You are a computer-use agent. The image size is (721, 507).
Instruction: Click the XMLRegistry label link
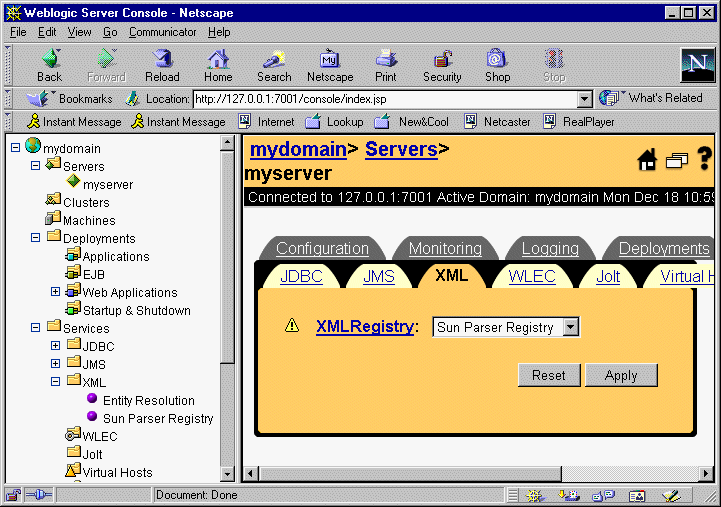[365, 326]
